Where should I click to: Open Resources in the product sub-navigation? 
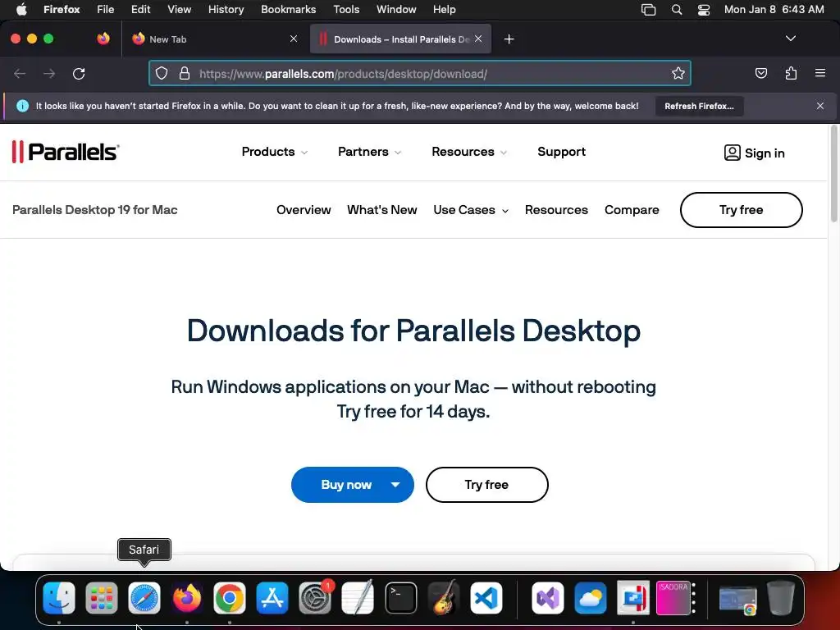click(556, 210)
